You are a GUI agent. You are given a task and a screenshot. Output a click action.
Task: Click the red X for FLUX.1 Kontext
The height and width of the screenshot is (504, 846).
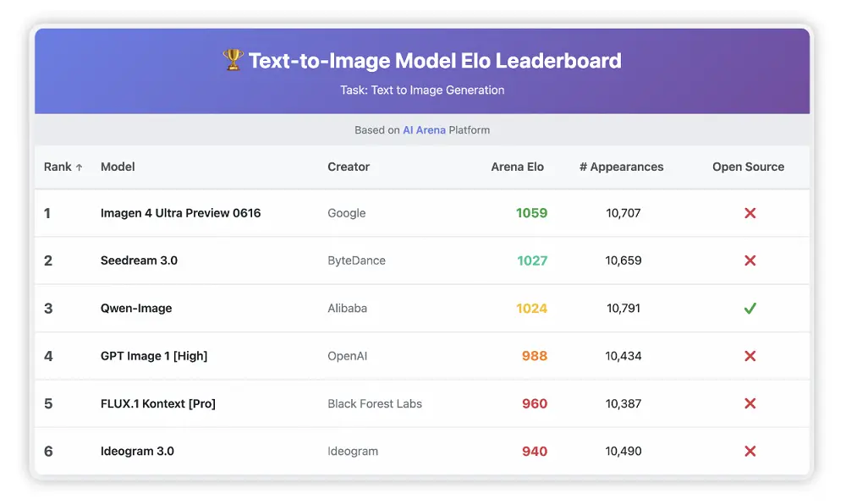(x=750, y=403)
